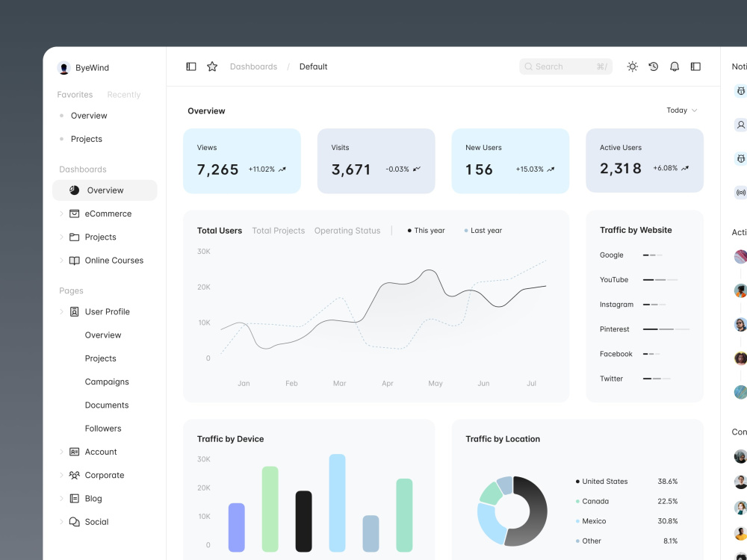Toggle the Last year legend series
Viewport: 747px width, 560px height.
pyautogui.click(x=483, y=231)
